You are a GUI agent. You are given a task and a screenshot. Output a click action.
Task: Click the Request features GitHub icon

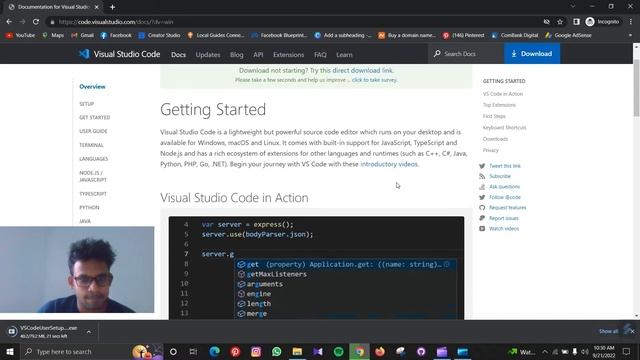point(482,208)
